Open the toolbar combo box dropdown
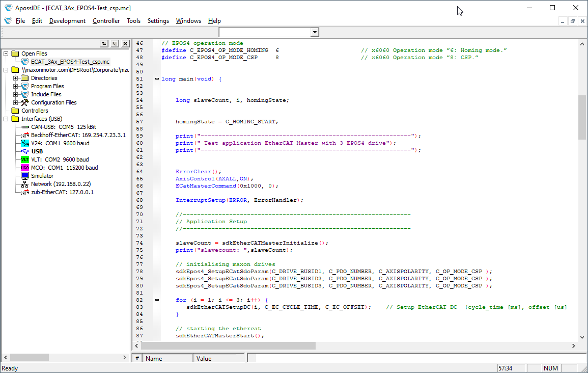 point(314,32)
